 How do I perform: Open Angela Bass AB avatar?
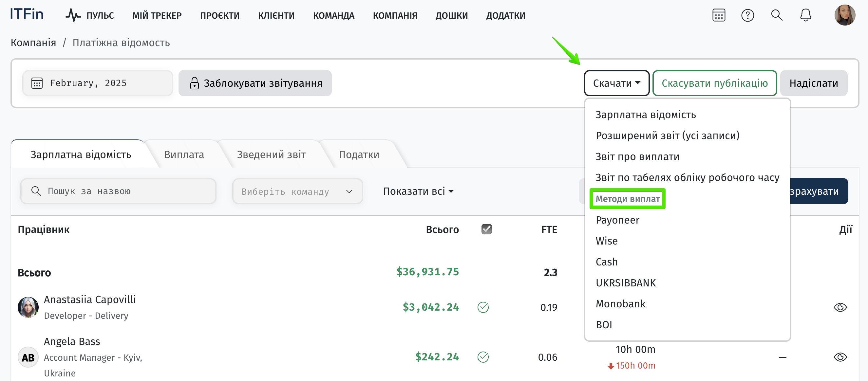(28, 357)
